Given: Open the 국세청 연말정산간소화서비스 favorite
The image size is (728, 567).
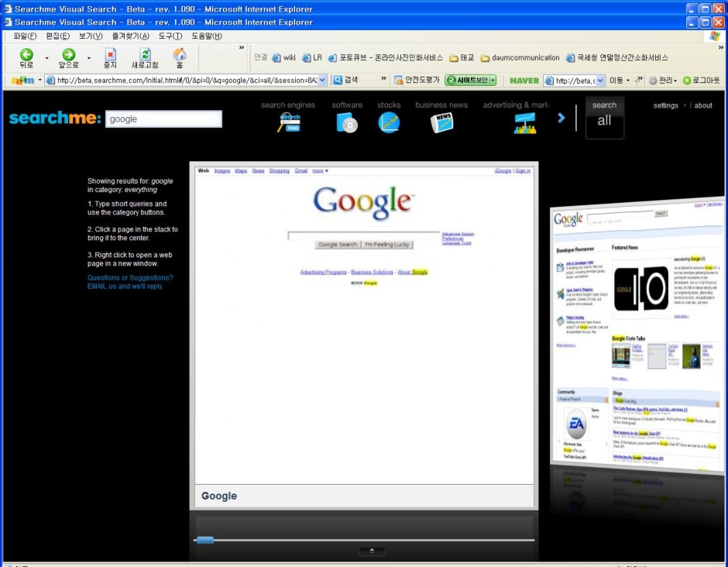Looking at the screenshot, I should (x=616, y=57).
